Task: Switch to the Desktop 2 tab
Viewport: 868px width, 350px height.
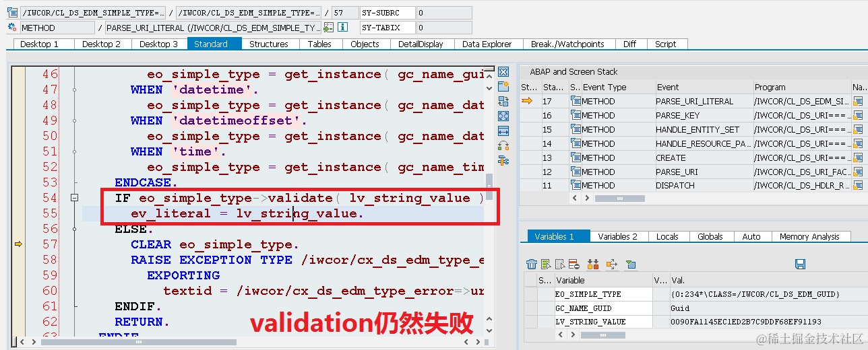Action: [x=102, y=44]
